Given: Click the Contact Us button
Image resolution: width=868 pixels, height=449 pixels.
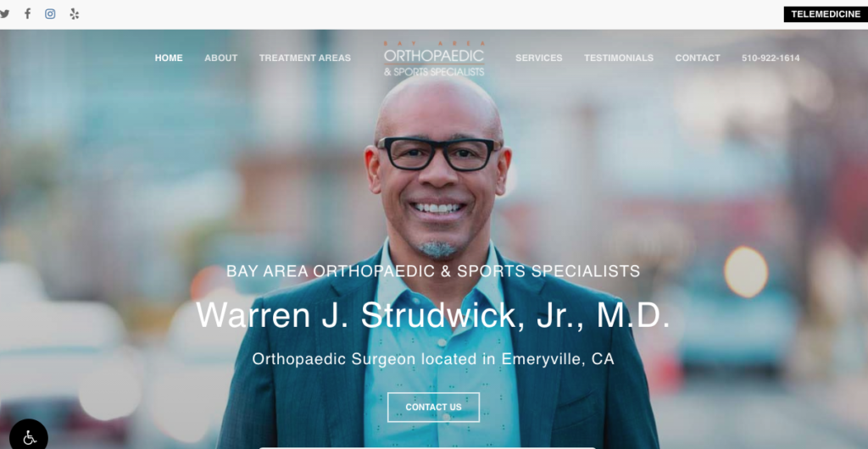Looking at the screenshot, I should pyautogui.click(x=433, y=407).
